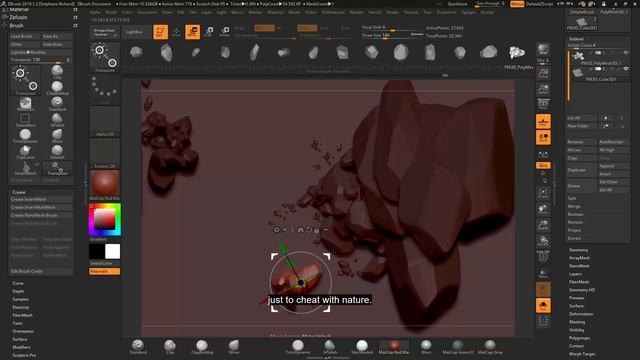This screenshot has height=360, width=640.
Task: Collapse the Subtool section header
Action: (576, 39)
